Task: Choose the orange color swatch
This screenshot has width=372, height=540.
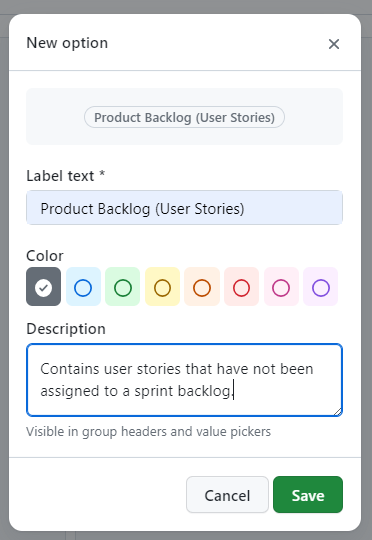Action: (202, 287)
